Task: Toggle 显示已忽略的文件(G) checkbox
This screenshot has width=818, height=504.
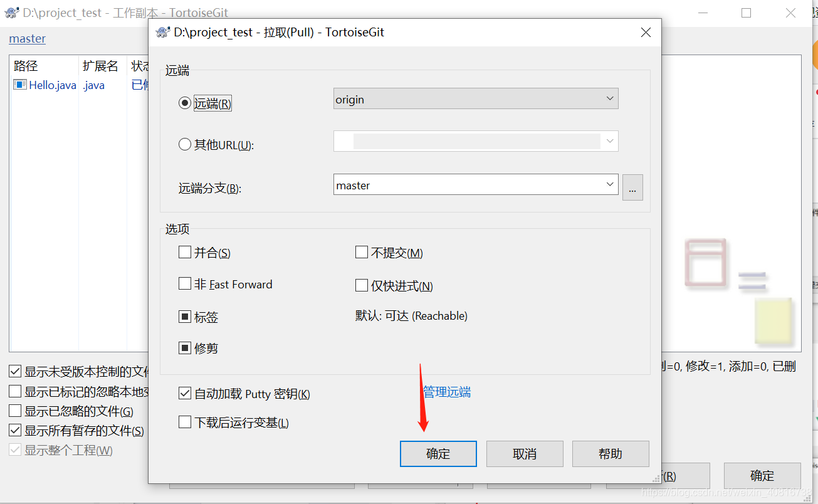Action: 15,411
